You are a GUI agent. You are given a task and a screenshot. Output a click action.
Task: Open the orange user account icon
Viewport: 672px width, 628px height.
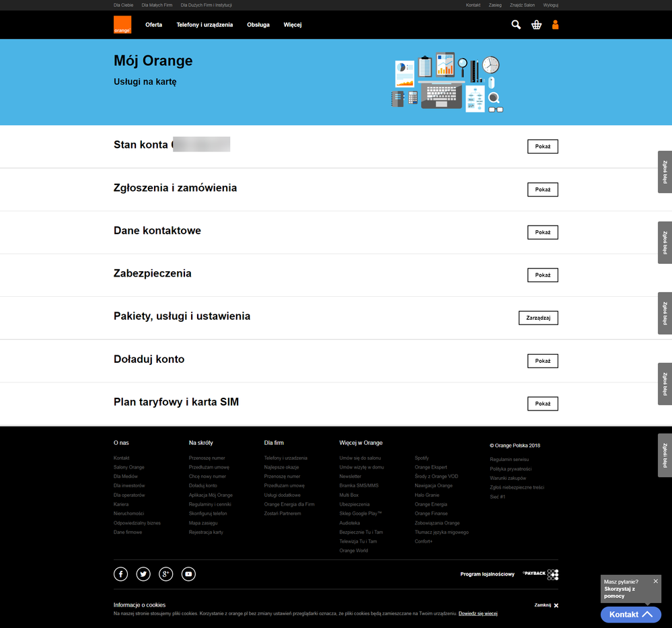(x=555, y=24)
